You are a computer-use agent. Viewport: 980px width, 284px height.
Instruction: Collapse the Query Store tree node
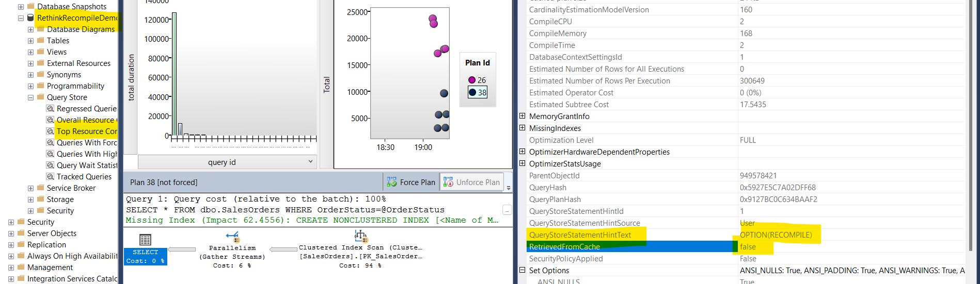coord(30,97)
